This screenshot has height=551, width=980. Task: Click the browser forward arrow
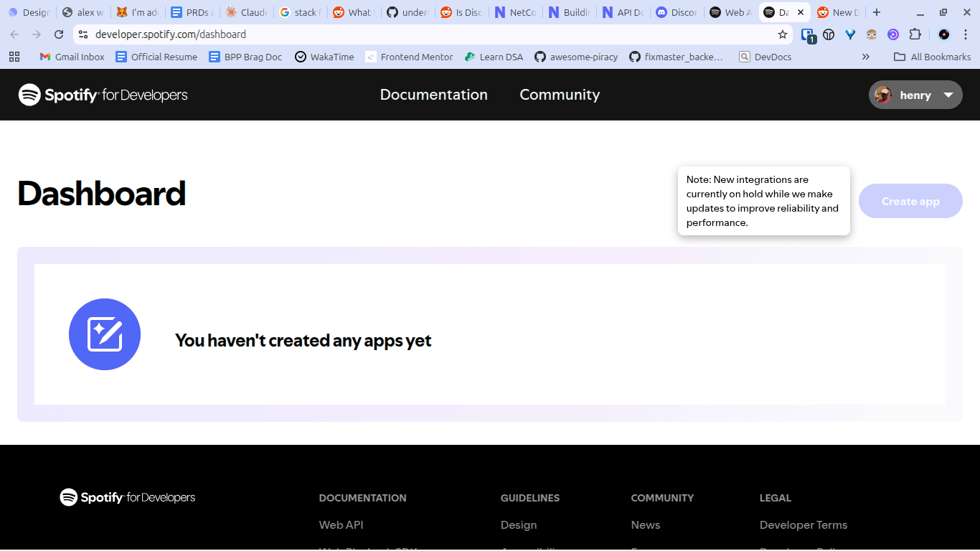[37, 34]
